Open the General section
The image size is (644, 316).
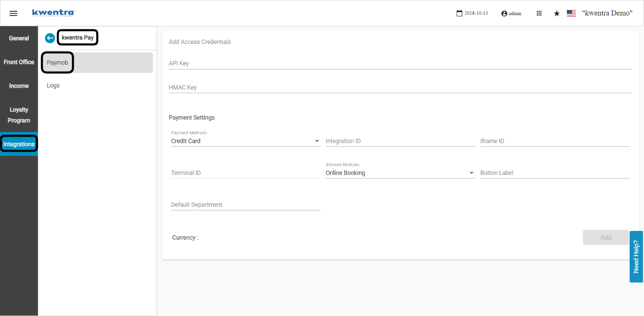pos(19,38)
